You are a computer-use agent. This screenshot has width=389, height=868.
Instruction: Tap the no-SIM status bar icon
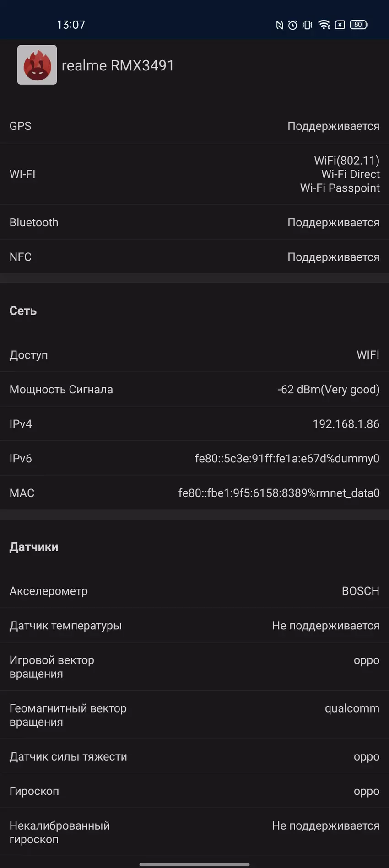click(x=340, y=25)
